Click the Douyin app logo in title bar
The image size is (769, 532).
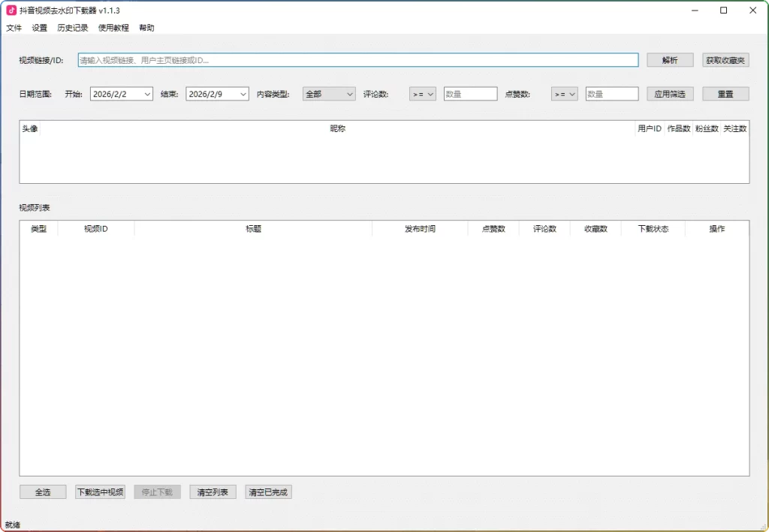tap(11, 10)
